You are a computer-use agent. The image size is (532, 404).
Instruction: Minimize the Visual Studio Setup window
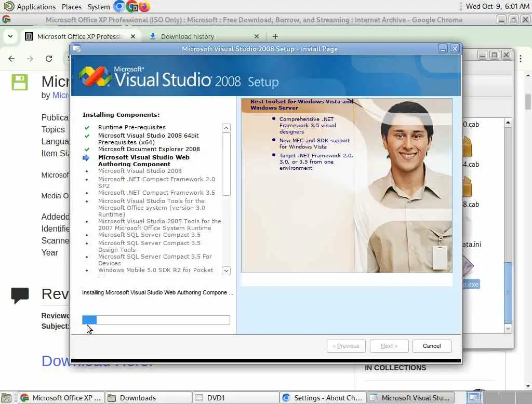pyautogui.click(x=443, y=49)
